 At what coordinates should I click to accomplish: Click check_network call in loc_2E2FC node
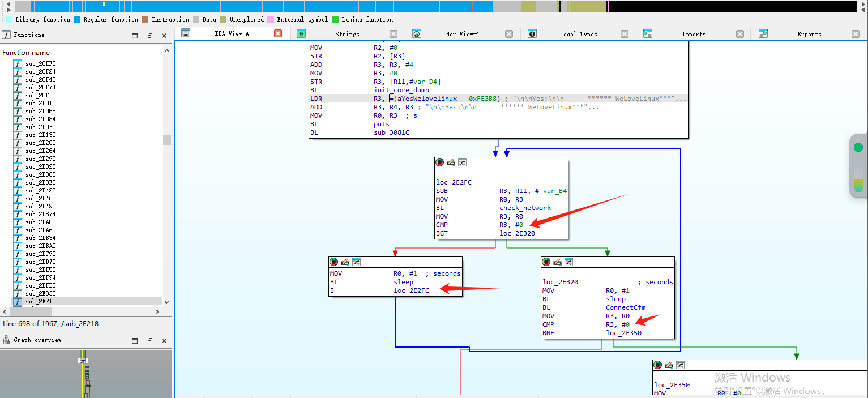pyautogui.click(x=525, y=208)
